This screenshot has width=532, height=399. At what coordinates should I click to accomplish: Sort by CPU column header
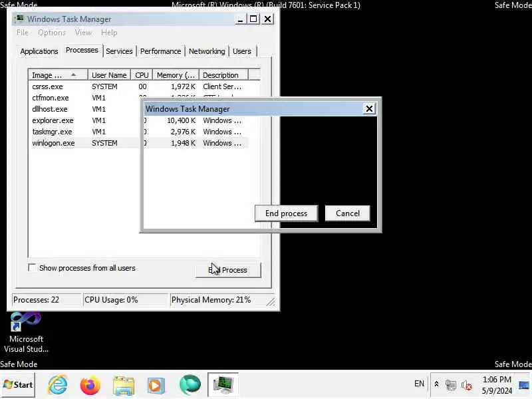[142, 75]
